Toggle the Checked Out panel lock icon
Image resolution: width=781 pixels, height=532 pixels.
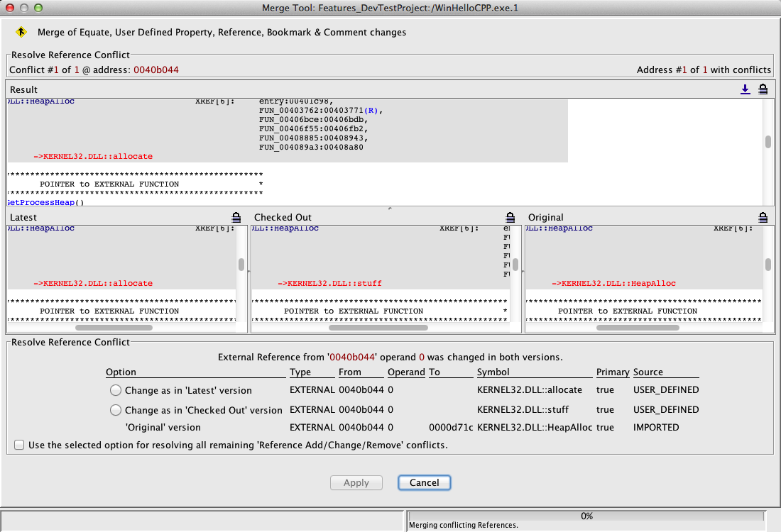tap(510, 217)
